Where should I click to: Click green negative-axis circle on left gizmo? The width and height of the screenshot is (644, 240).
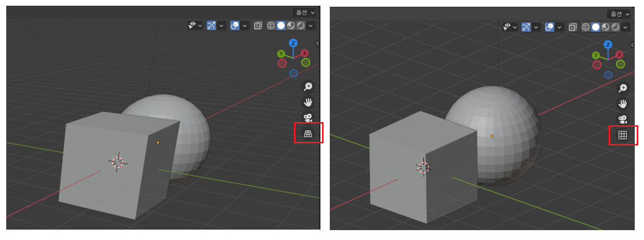(x=306, y=62)
